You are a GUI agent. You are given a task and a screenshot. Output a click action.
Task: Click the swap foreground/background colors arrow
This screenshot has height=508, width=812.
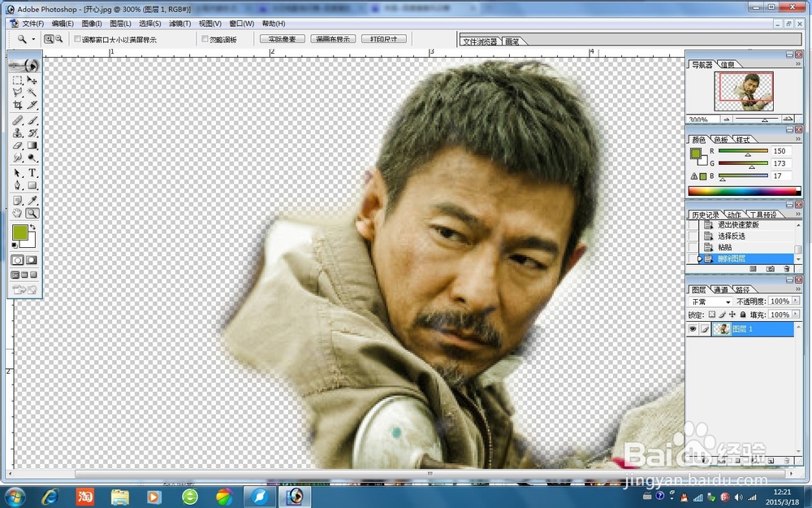click(x=33, y=227)
